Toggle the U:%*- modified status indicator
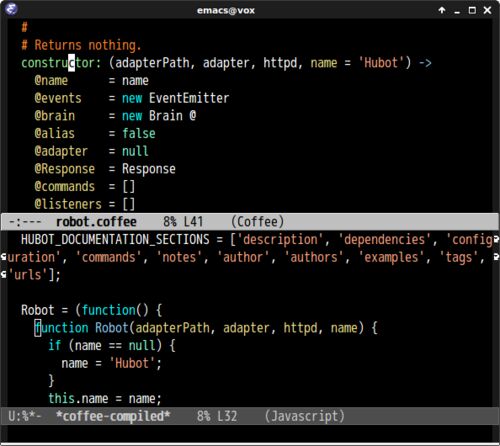Viewport: 500px width, 446px height. (x=25, y=416)
